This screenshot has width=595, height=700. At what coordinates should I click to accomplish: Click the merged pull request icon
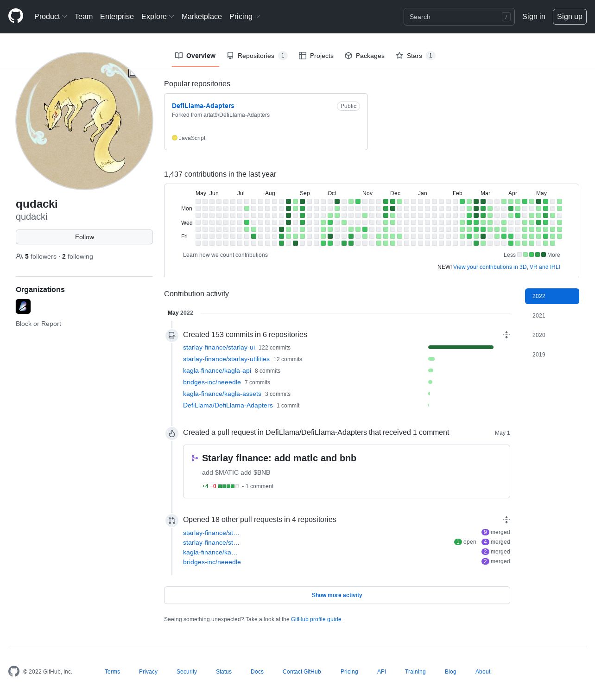pos(195,458)
